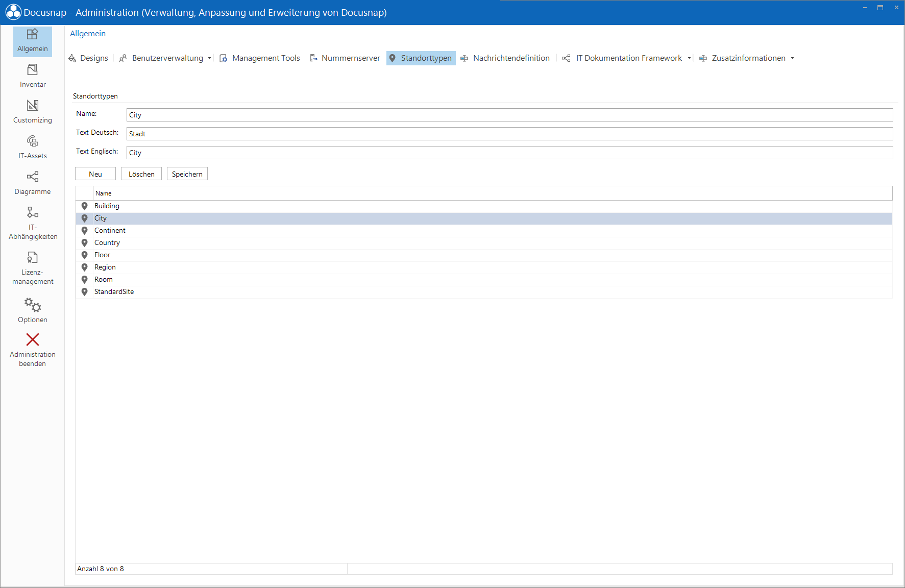The image size is (905, 588).
Task: Click the red X to end Administration
Action: pos(33,339)
